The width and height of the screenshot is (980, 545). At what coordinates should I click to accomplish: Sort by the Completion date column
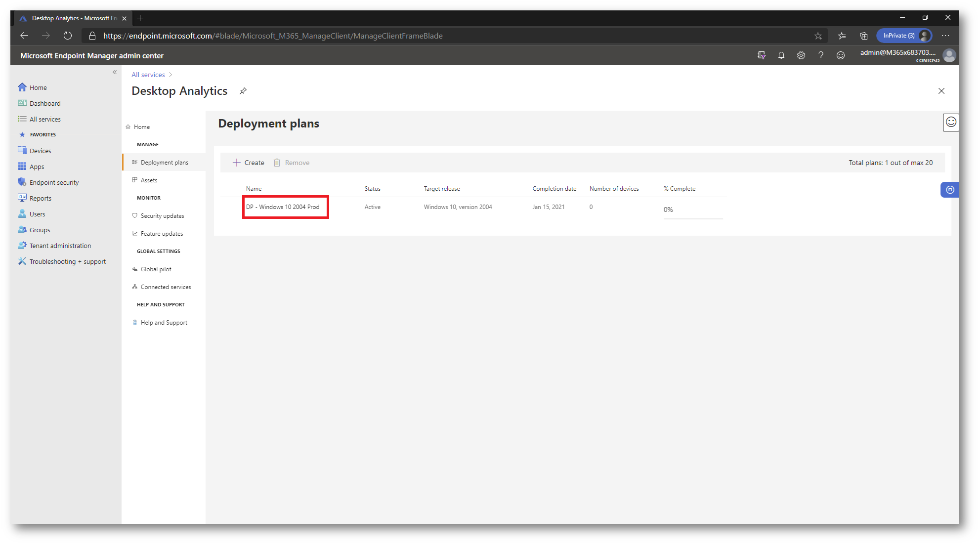pos(554,189)
